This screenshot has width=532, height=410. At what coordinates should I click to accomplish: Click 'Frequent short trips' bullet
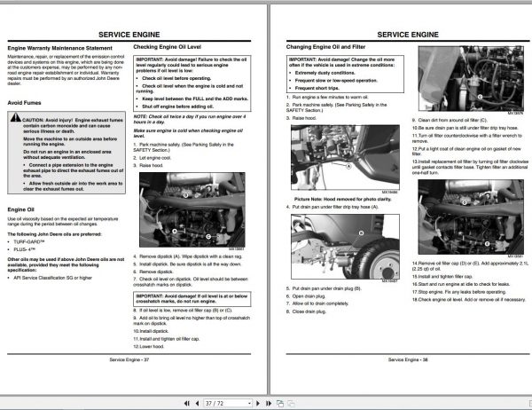pyautogui.click(x=317, y=89)
